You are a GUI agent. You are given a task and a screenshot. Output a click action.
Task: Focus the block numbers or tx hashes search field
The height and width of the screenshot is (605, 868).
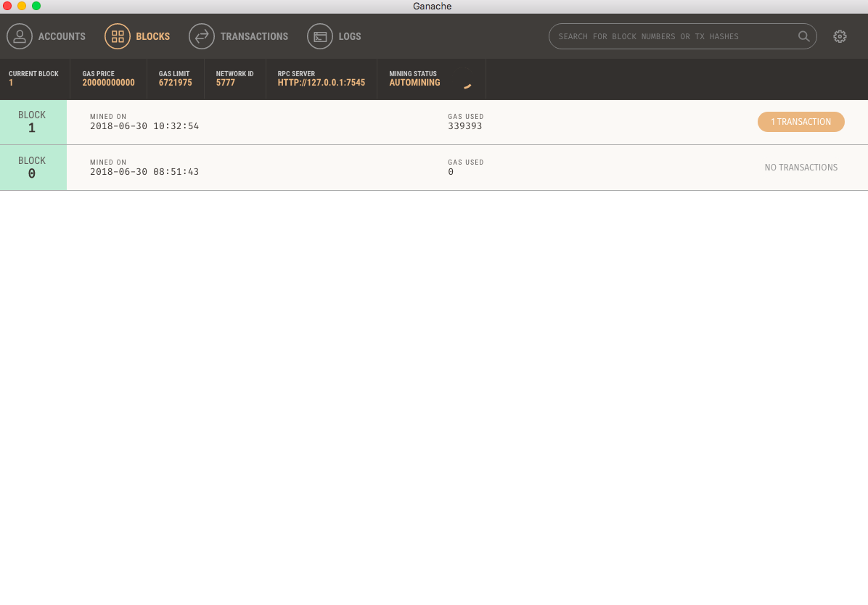(682, 36)
